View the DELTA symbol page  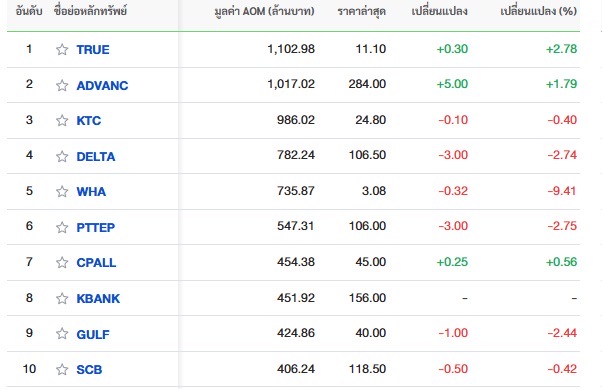point(96,156)
